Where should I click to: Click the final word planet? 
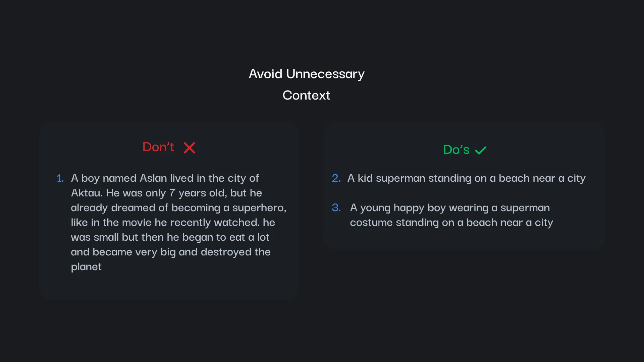click(x=86, y=267)
